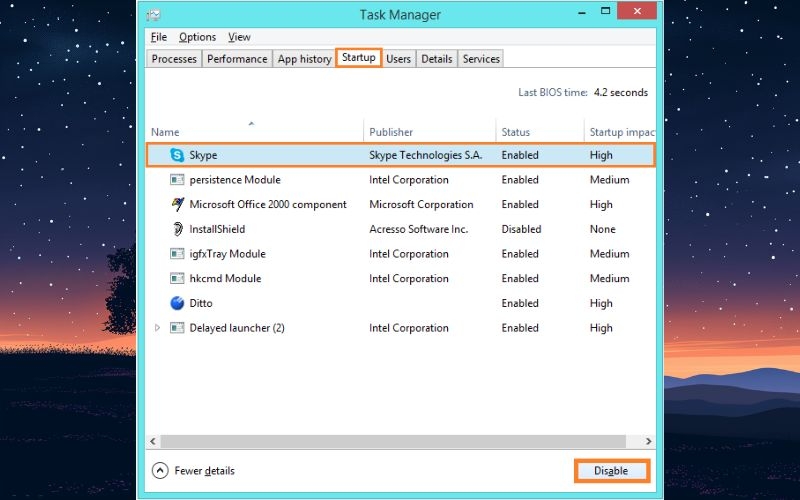Click Task Manager title bar icon
Image resolution: width=800 pixels, height=500 pixels.
[x=154, y=15]
